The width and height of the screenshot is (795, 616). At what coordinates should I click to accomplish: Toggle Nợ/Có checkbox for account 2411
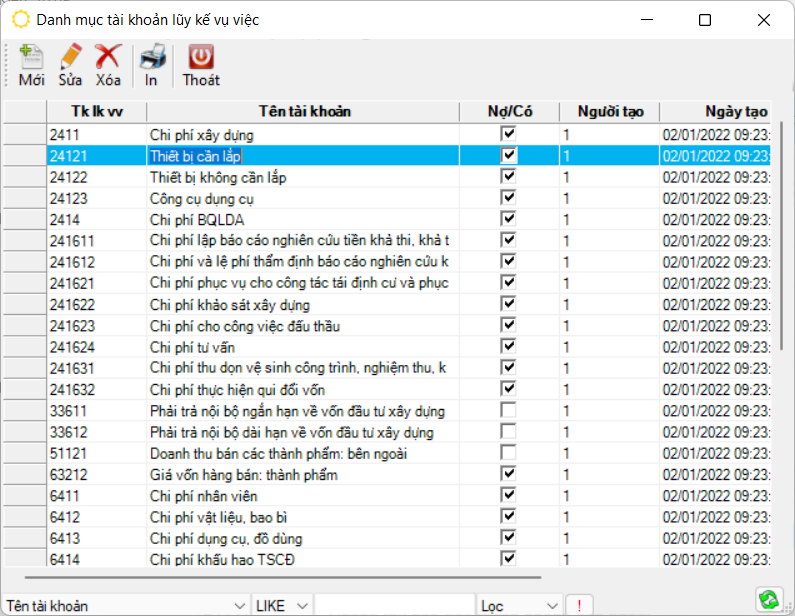point(509,134)
